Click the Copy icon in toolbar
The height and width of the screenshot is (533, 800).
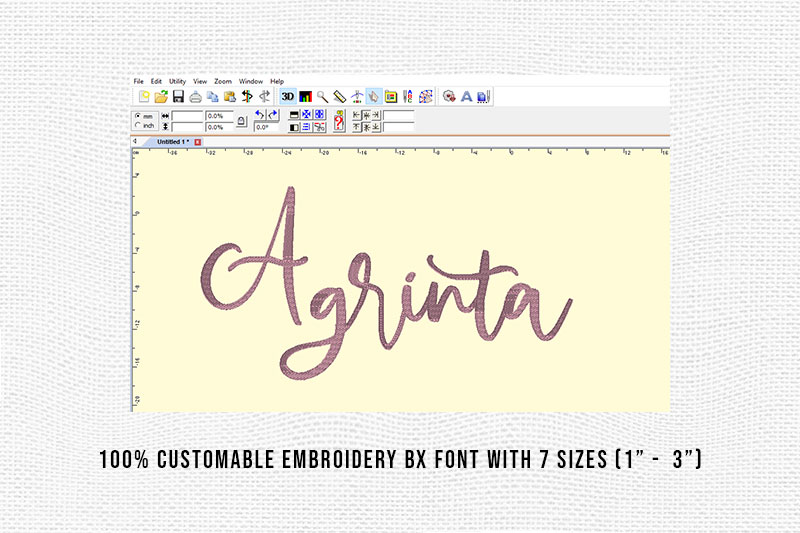[213, 96]
